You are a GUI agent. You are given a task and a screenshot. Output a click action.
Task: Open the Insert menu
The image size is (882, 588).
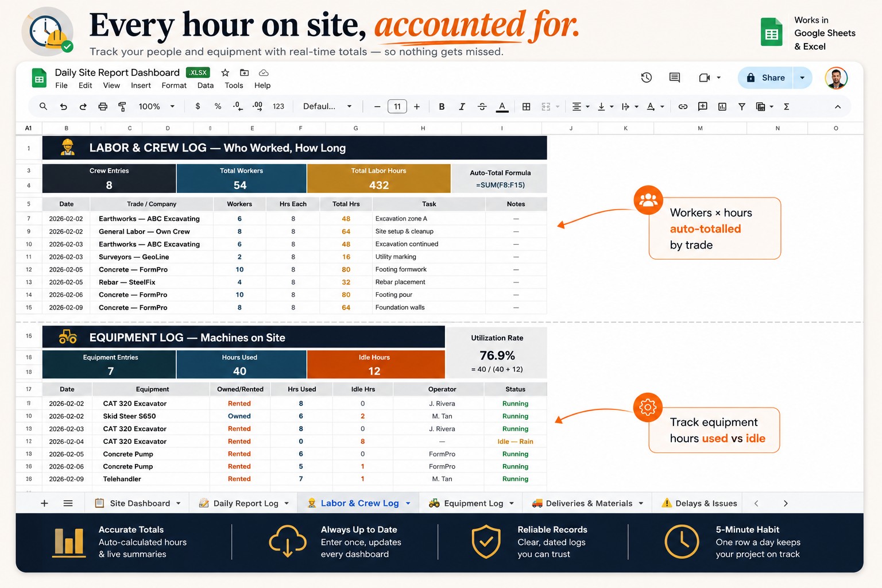[141, 86]
